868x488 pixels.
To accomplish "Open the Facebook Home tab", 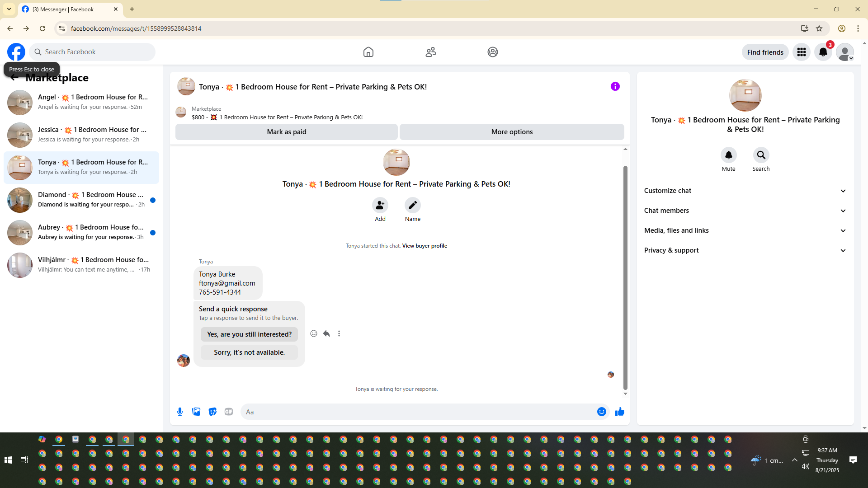I will click(x=368, y=52).
